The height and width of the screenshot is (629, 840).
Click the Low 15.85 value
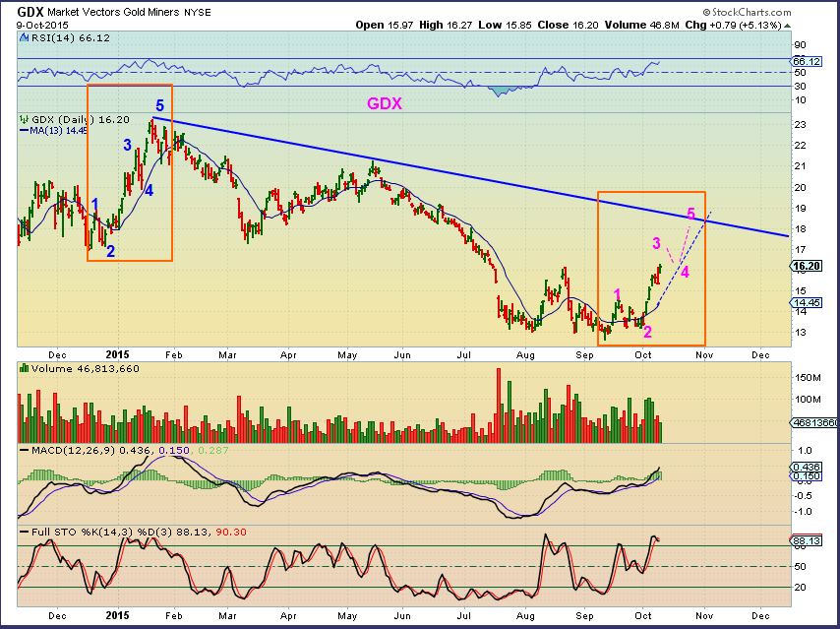click(x=505, y=25)
